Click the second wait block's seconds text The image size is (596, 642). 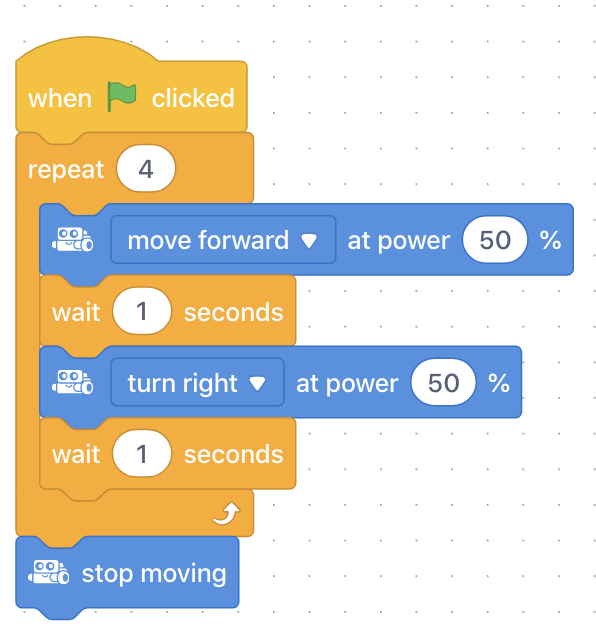[233, 454]
